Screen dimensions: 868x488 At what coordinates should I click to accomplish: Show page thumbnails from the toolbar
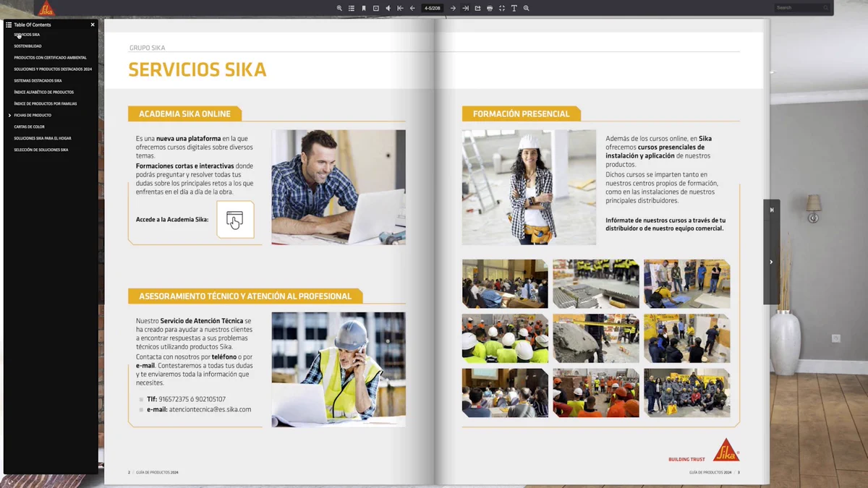tap(376, 8)
